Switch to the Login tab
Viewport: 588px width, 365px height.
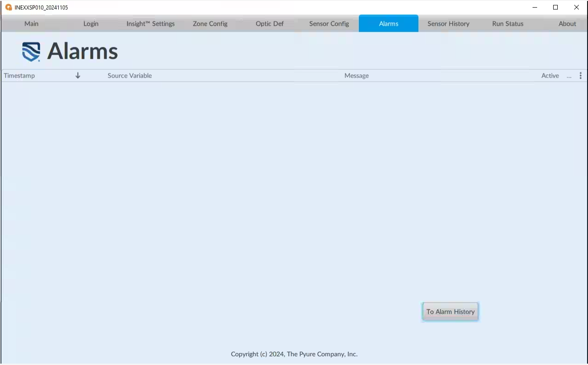tap(91, 24)
